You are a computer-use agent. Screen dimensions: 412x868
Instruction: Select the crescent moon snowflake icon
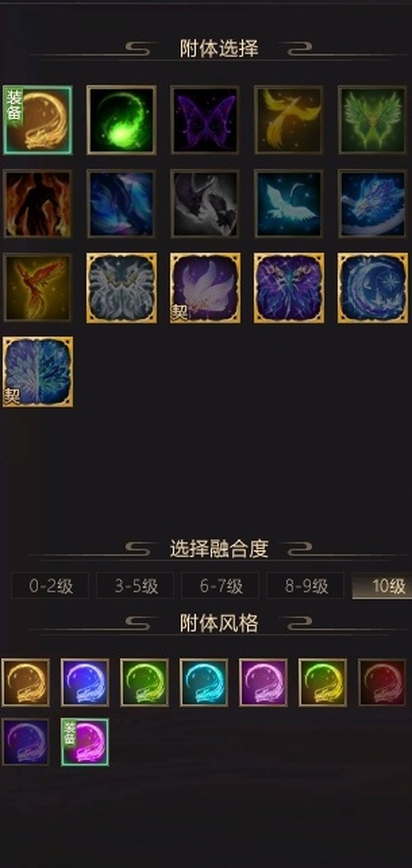(372, 287)
